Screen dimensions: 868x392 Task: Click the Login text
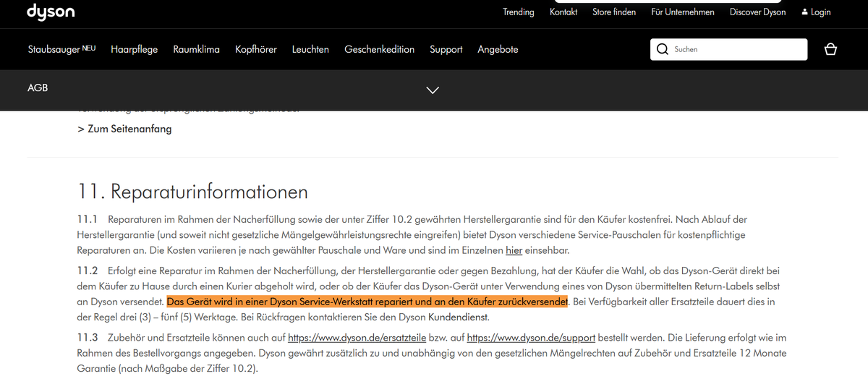821,12
